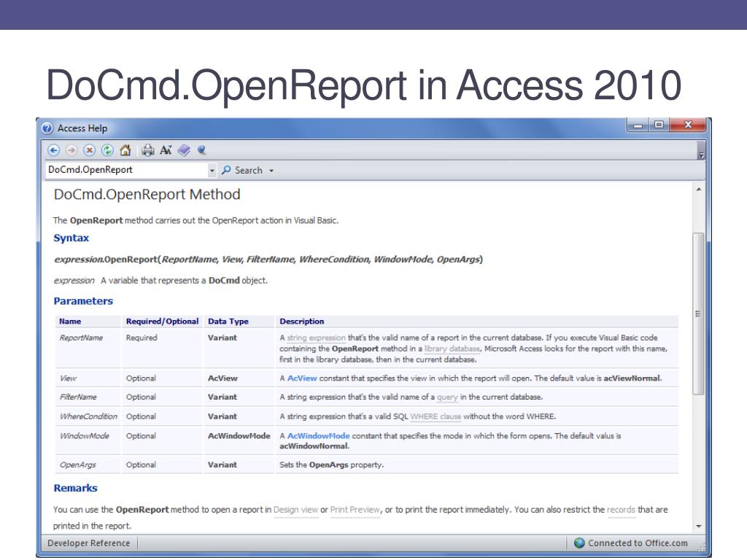Click the Remarks section heading

point(75,488)
